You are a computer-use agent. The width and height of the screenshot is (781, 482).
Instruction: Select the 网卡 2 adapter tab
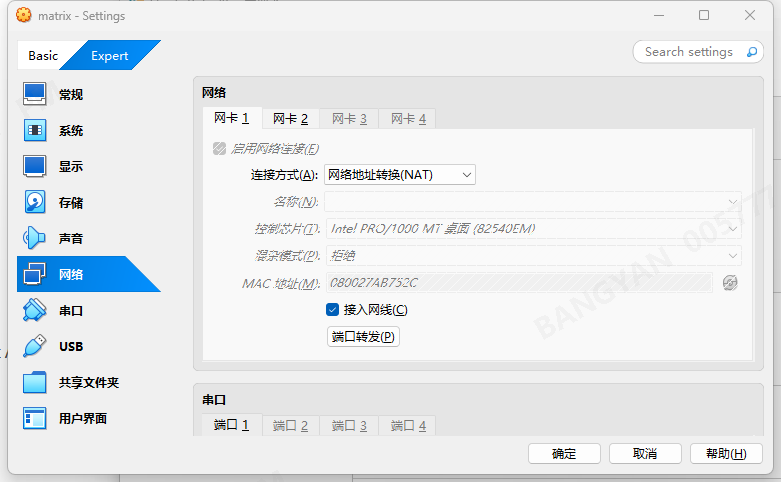click(290, 119)
